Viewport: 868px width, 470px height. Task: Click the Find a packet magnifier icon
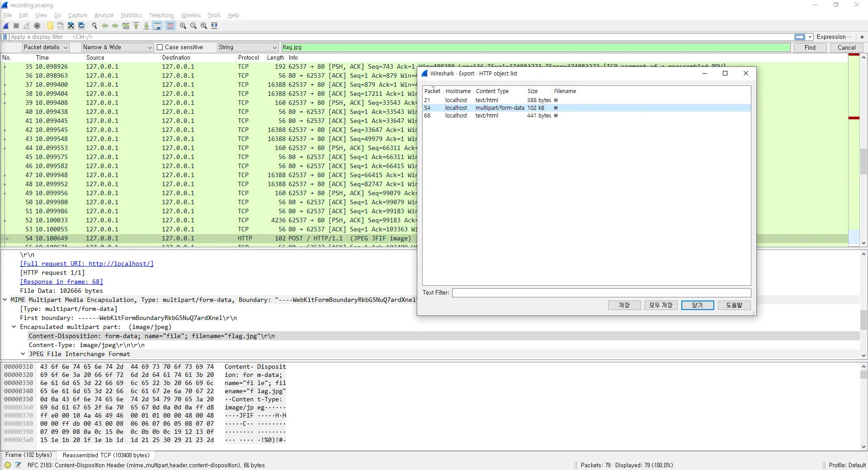click(94, 26)
